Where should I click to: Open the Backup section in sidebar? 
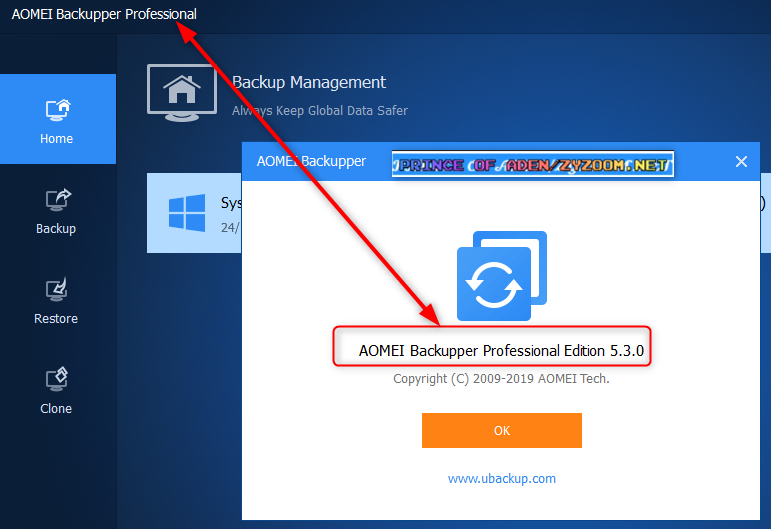coord(56,212)
